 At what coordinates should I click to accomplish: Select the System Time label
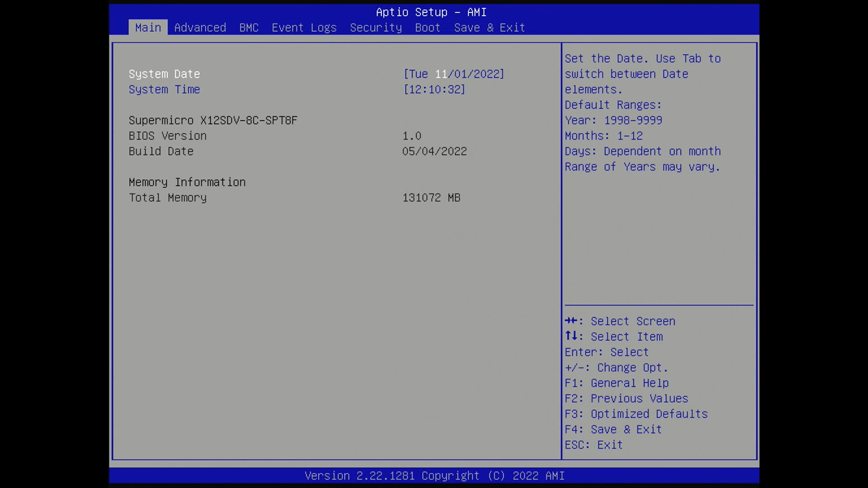164,89
